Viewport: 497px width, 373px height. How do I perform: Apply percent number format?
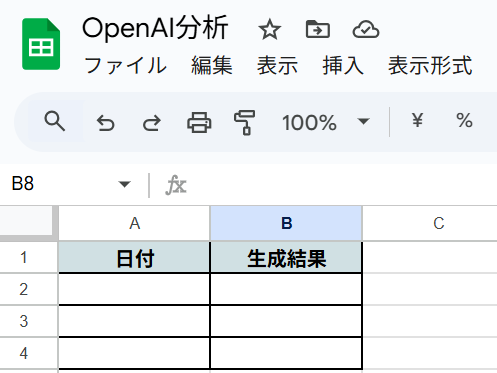pos(464,120)
